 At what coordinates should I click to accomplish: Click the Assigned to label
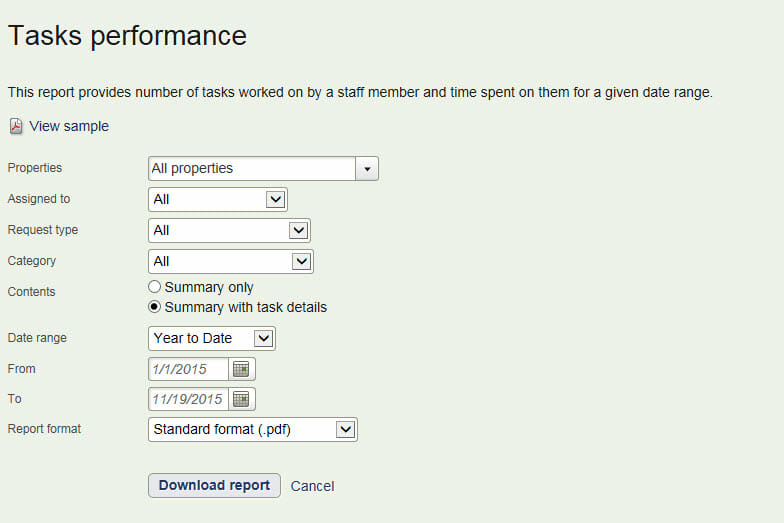pos(38,199)
